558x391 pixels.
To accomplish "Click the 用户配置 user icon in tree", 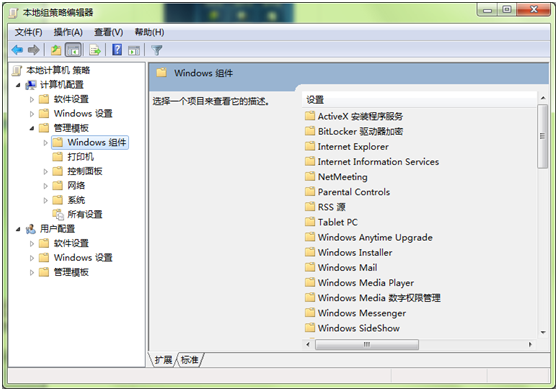I will pyautogui.click(x=31, y=229).
